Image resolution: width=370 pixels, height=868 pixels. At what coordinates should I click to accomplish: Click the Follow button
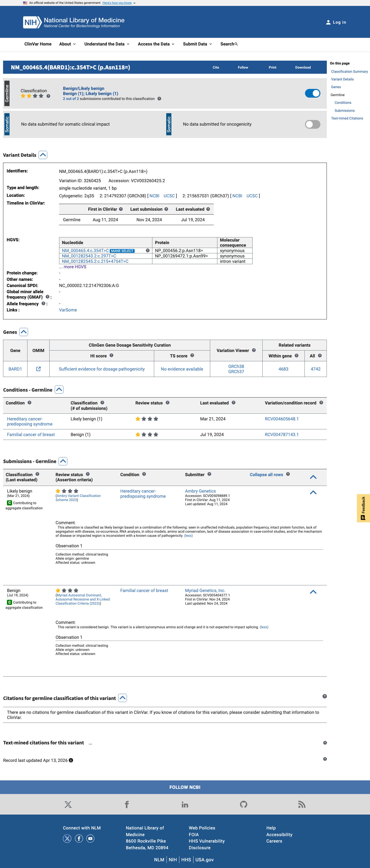[x=243, y=67]
